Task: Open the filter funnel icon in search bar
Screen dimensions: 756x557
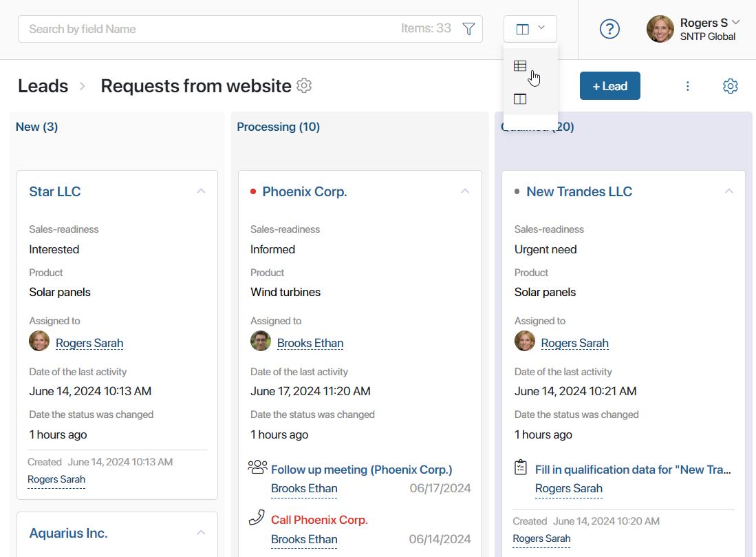Action: coord(468,29)
